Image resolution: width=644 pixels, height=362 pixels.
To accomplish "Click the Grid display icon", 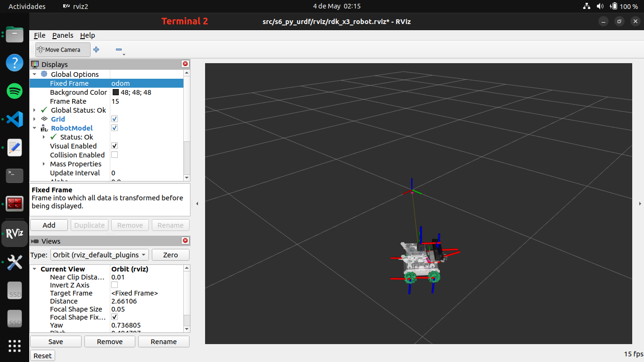I will coord(44,119).
